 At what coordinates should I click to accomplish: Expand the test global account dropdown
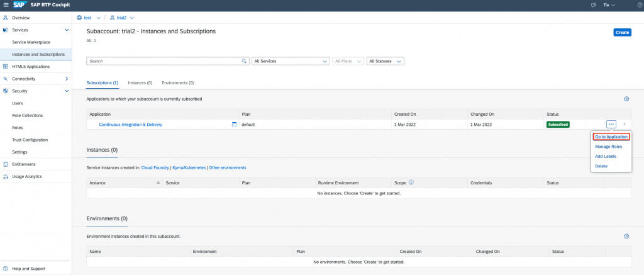coord(98,18)
